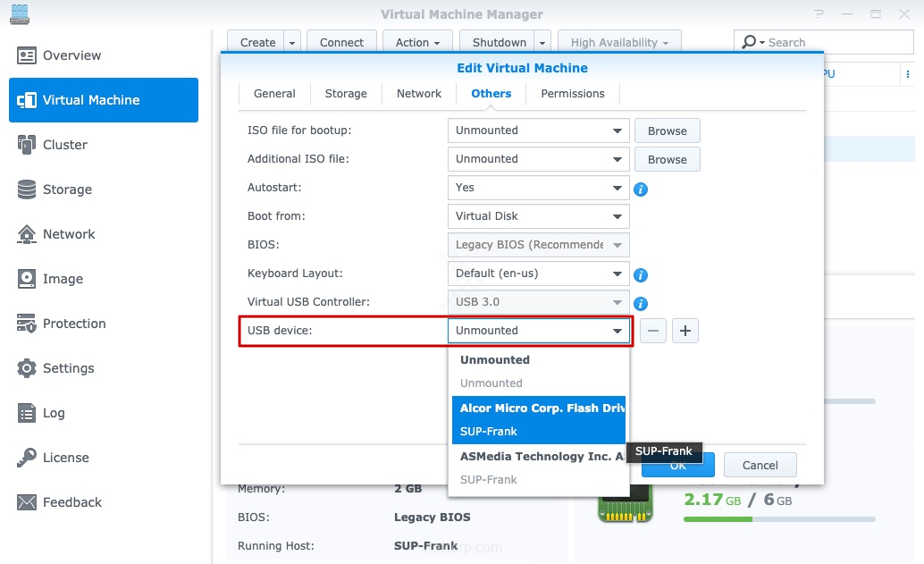Open the Image section icon

pyautogui.click(x=27, y=279)
